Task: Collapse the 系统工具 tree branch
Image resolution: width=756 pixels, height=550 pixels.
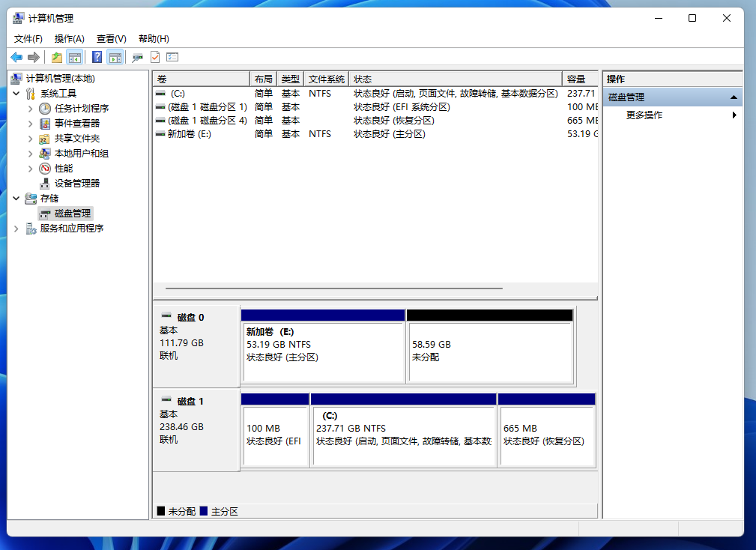Action: point(16,93)
